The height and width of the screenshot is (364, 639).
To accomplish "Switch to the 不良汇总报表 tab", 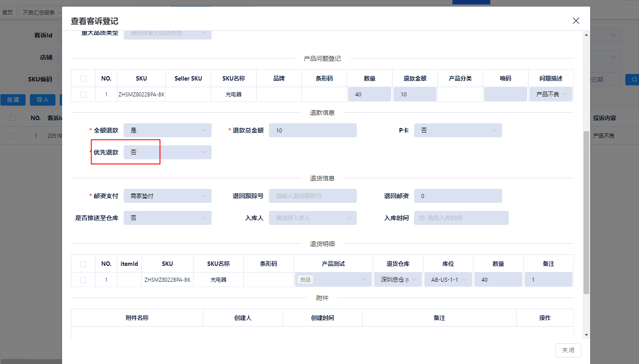I will [39, 12].
